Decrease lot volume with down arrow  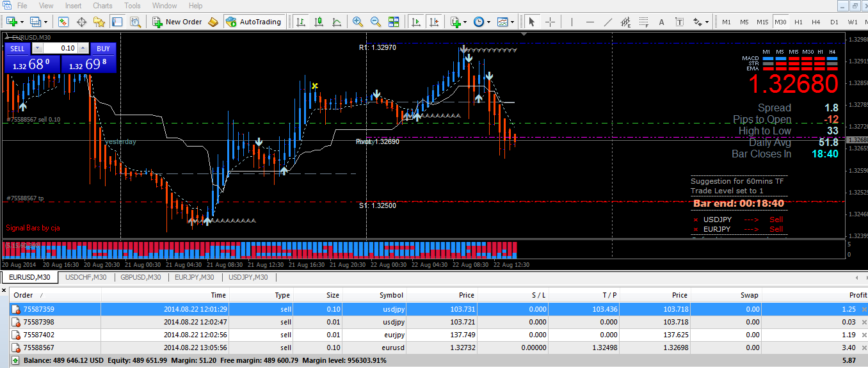coord(36,49)
